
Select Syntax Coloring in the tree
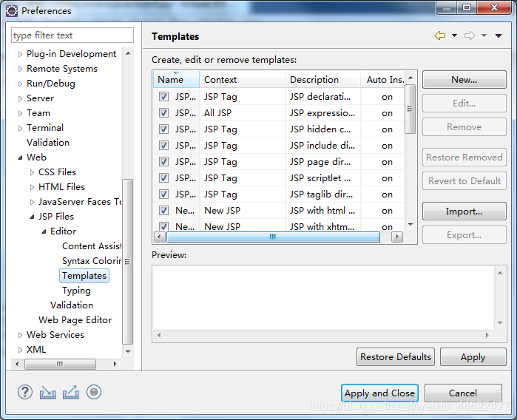(x=92, y=261)
